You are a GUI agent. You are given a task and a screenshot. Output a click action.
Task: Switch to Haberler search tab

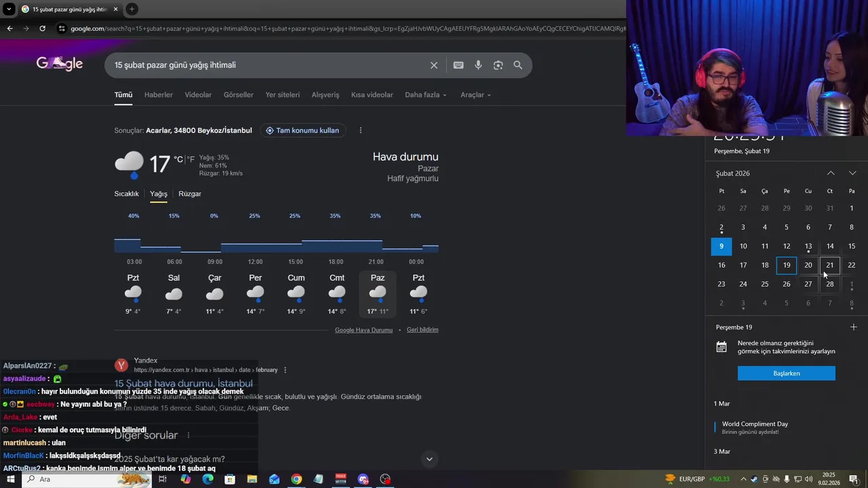pyautogui.click(x=159, y=95)
